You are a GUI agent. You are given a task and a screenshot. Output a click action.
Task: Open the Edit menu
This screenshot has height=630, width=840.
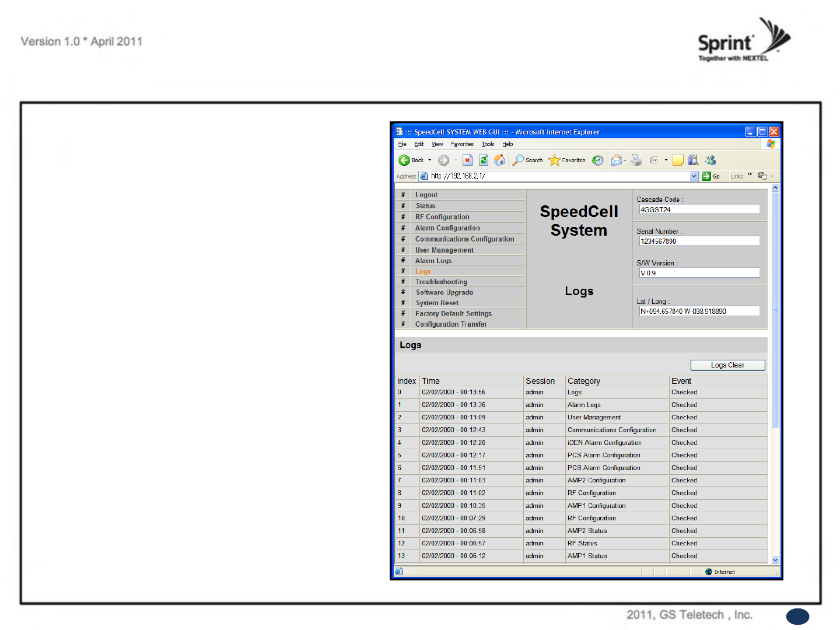[x=419, y=144]
